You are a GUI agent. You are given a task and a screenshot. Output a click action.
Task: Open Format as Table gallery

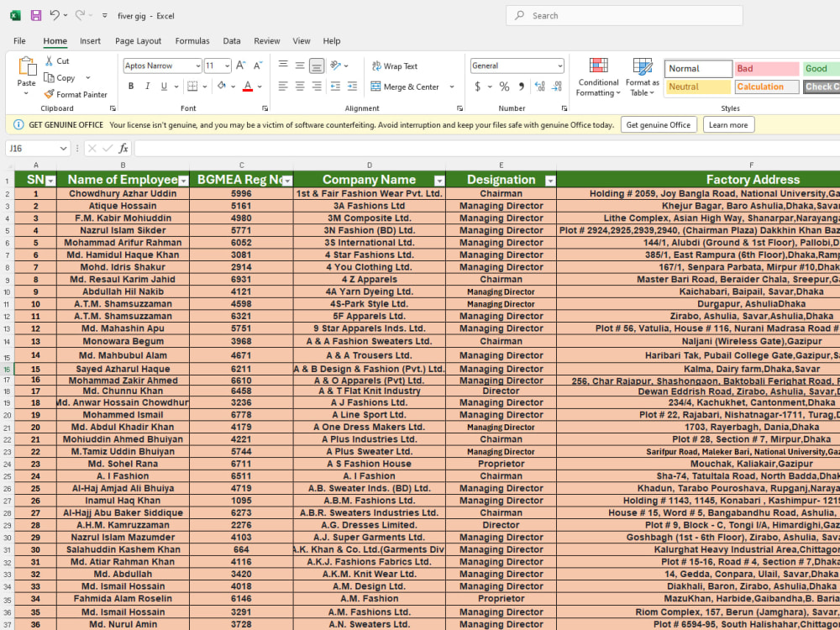(643, 77)
